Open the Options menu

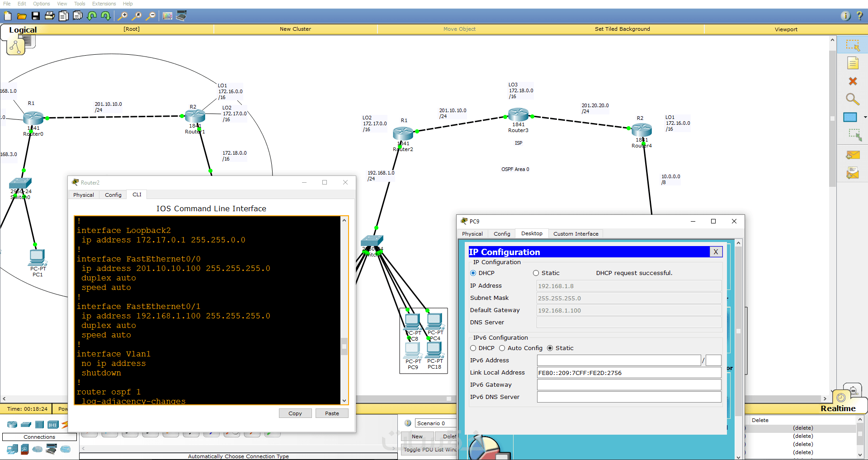click(x=42, y=4)
